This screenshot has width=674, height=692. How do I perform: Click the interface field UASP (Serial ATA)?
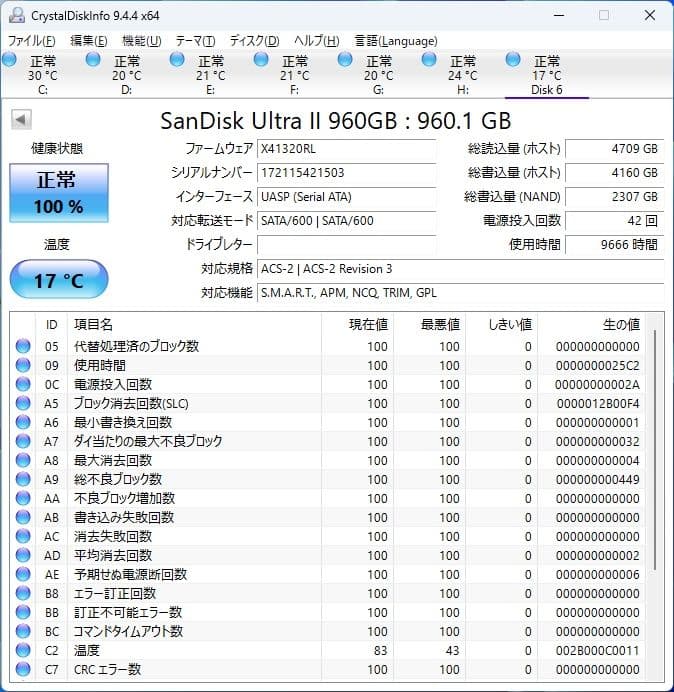(x=346, y=196)
